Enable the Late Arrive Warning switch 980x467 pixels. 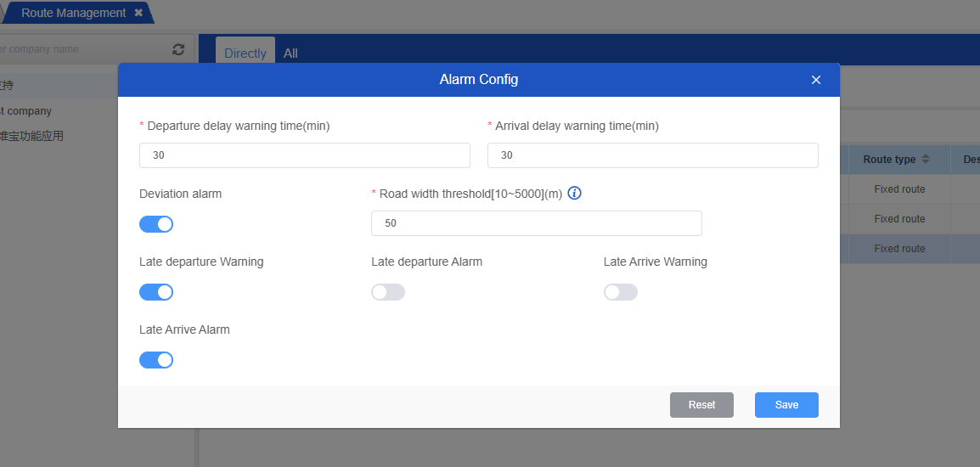(x=621, y=292)
